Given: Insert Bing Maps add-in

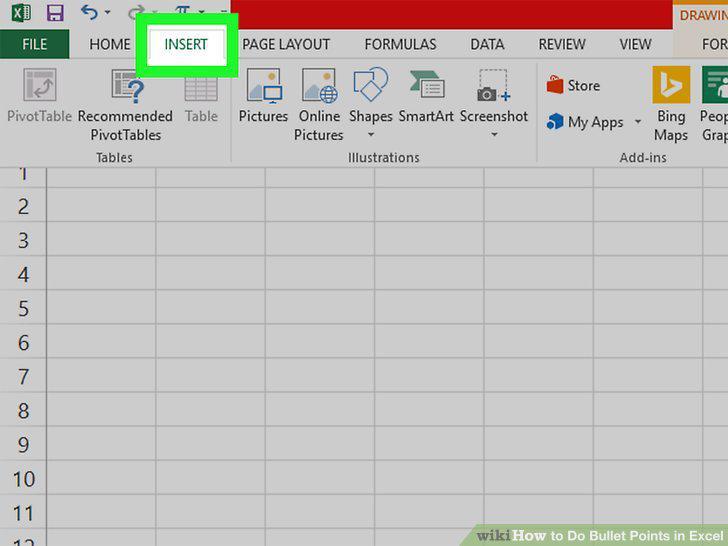Looking at the screenshot, I should [671, 104].
